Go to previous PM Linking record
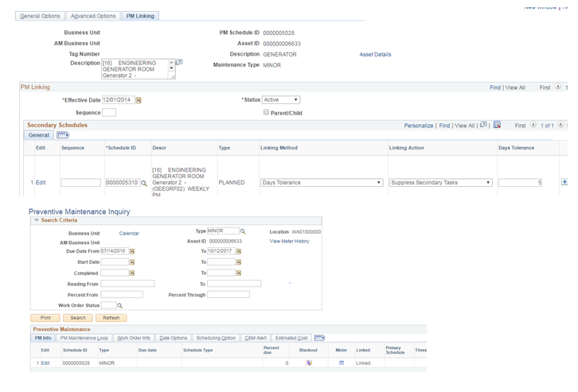Image resolution: width=578 pixels, height=392 pixels. (x=558, y=87)
